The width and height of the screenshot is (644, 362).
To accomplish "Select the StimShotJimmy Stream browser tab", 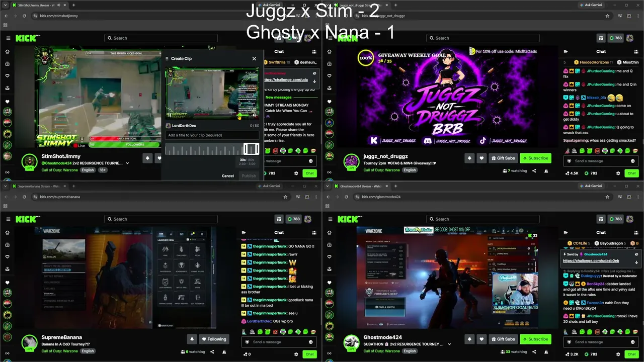I will tap(39, 5).
